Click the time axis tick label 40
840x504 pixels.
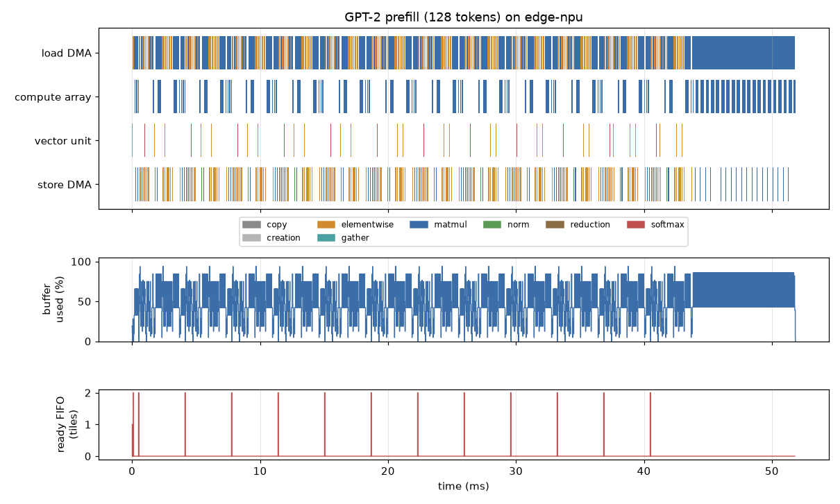[x=644, y=471]
